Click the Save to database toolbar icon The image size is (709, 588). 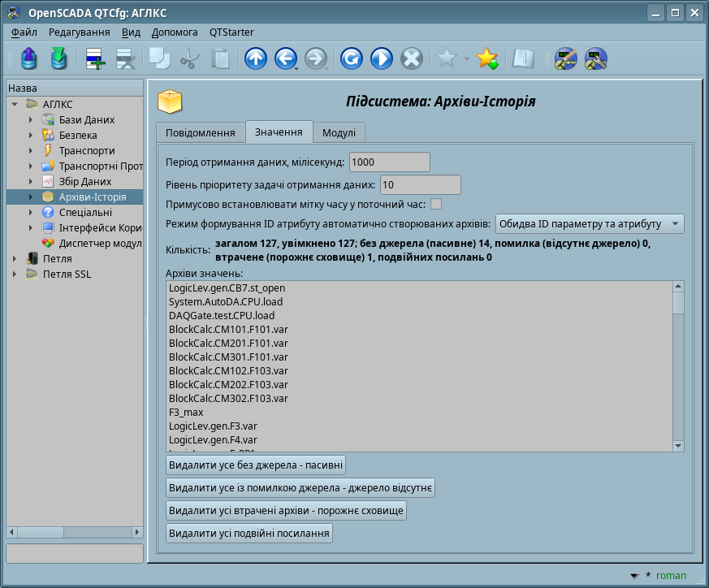click(x=58, y=58)
